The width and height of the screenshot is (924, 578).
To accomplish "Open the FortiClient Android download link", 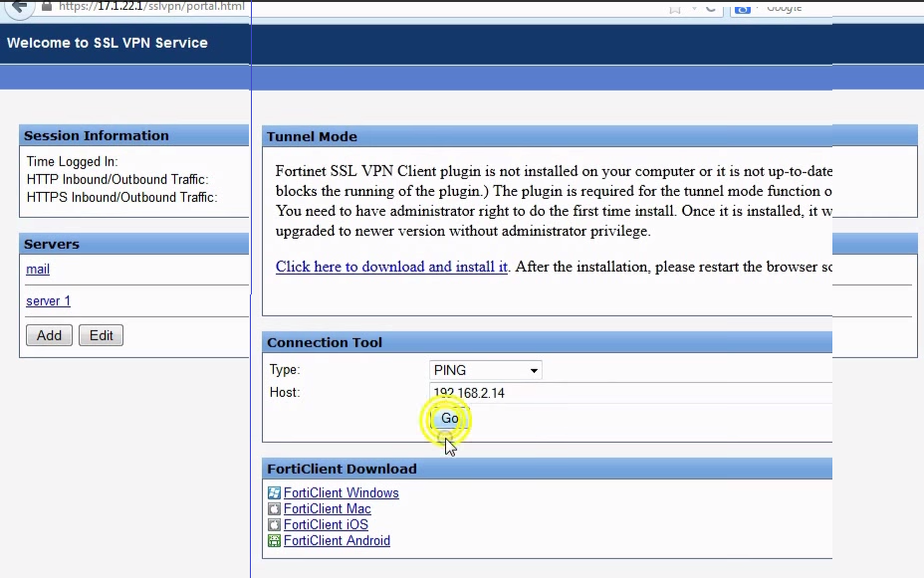I will 337,540.
